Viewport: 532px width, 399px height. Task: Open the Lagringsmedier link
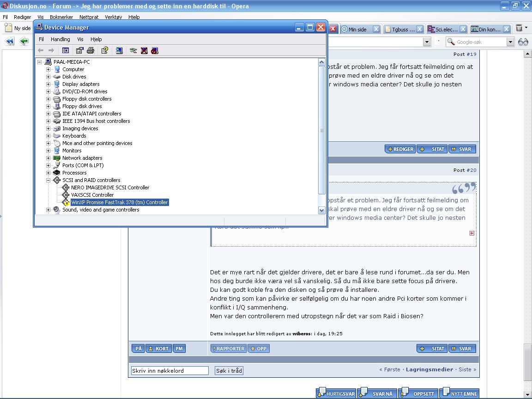(x=429, y=369)
